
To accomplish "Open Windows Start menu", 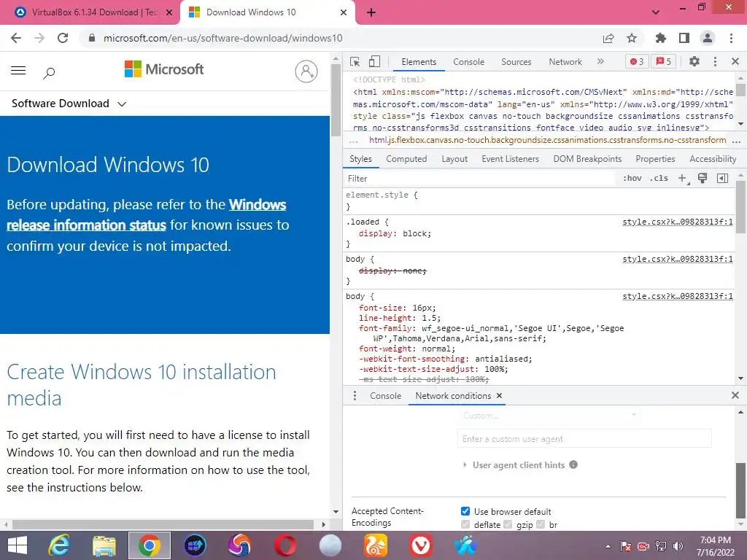I will pos(18,545).
